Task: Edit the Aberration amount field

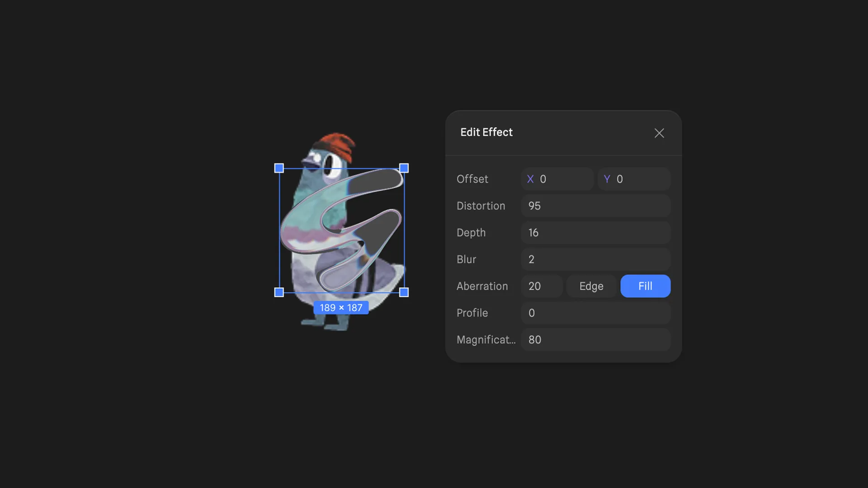Action: pyautogui.click(x=542, y=286)
